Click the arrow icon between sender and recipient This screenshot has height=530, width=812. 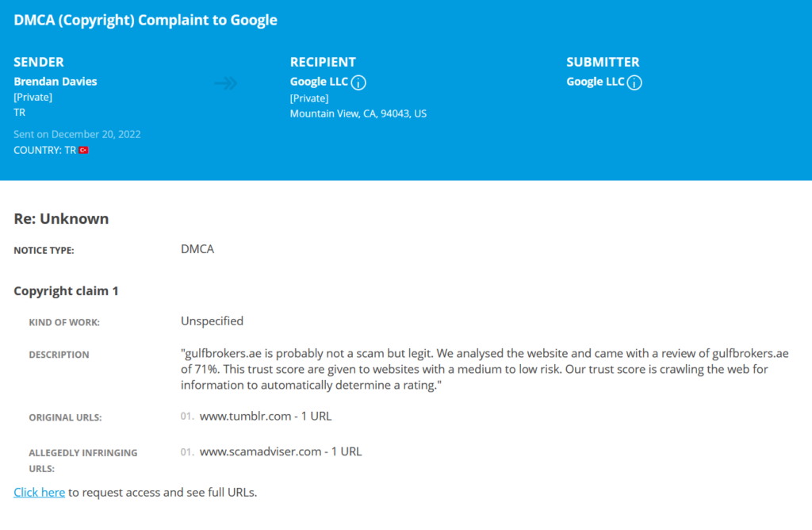point(226,83)
